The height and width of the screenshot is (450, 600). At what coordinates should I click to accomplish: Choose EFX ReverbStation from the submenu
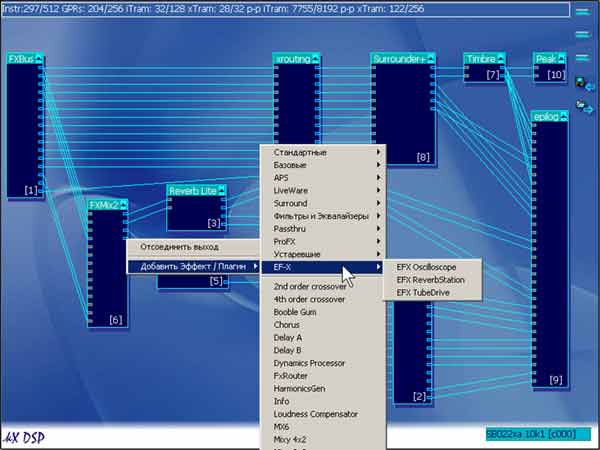[432, 280]
